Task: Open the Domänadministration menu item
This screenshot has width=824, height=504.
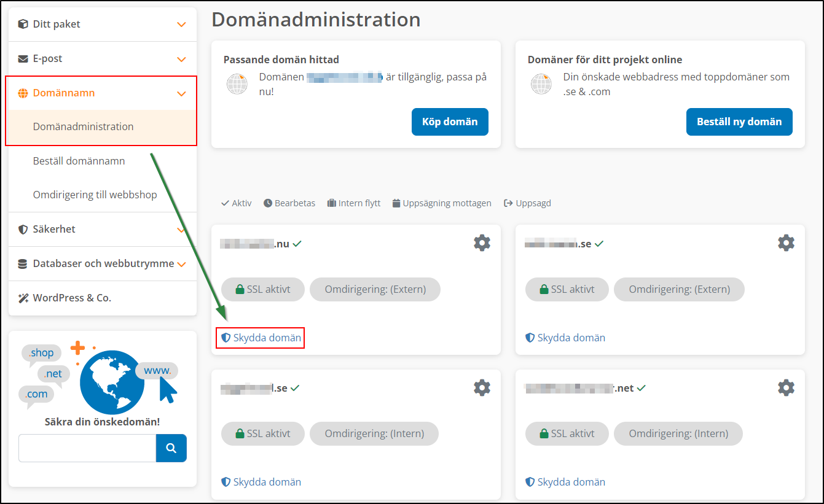Action: pos(84,126)
